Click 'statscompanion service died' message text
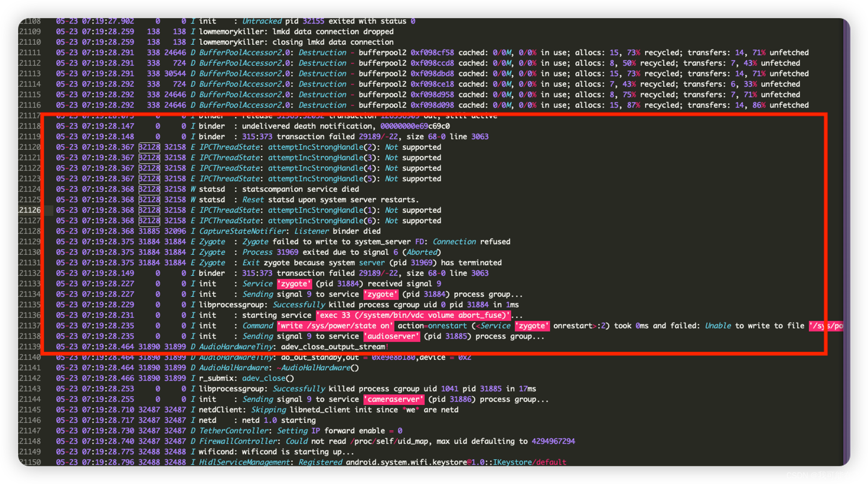 coord(300,189)
